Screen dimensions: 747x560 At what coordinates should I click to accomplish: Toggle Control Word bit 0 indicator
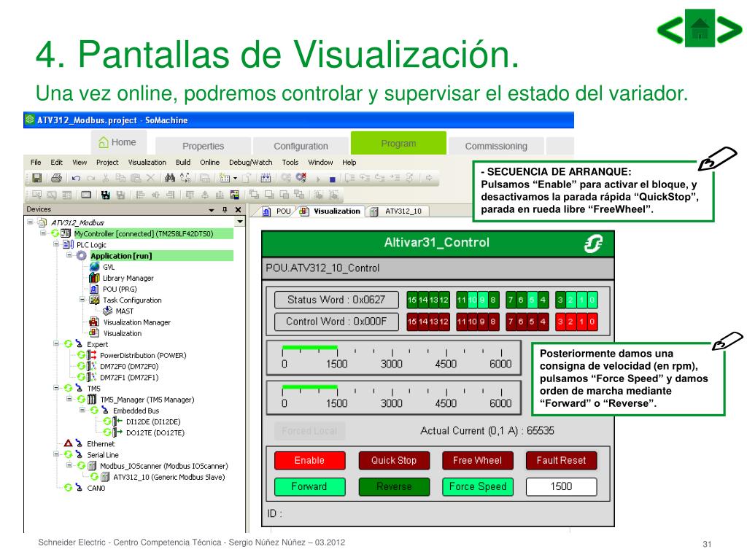click(592, 322)
